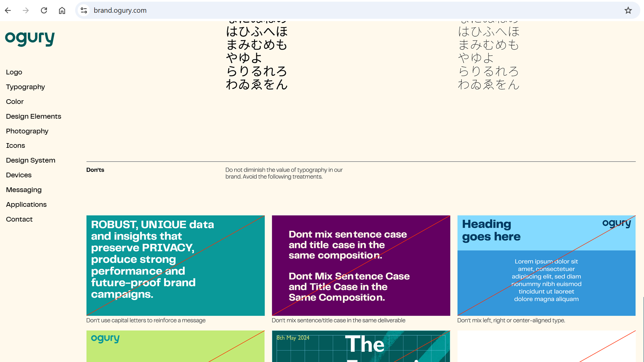644x362 pixels.
Task: Click caption 'Don't use capital letters to reinforce a message'
Action: 146,320
